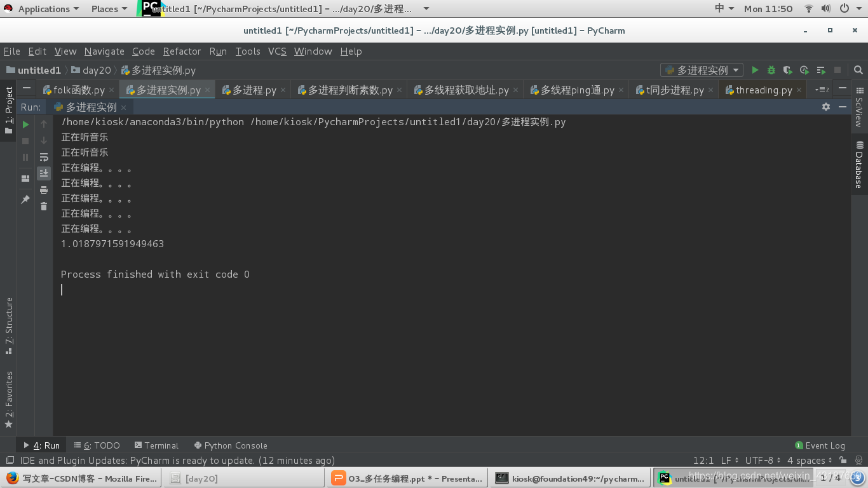Open the Refactor menu
Image resolution: width=868 pixels, height=488 pixels.
tap(182, 51)
